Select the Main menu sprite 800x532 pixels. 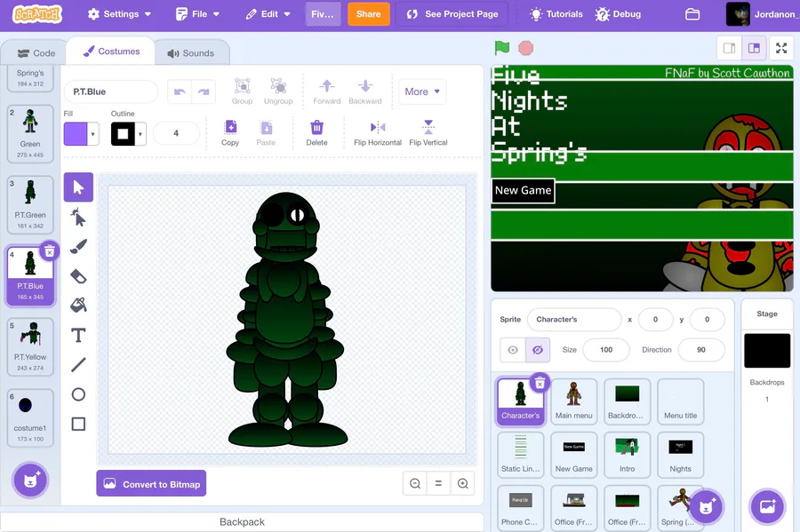click(574, 401)
